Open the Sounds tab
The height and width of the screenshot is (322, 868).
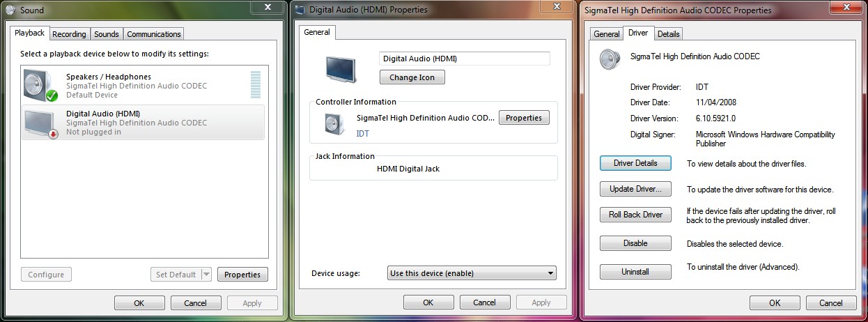click(107, 34)
